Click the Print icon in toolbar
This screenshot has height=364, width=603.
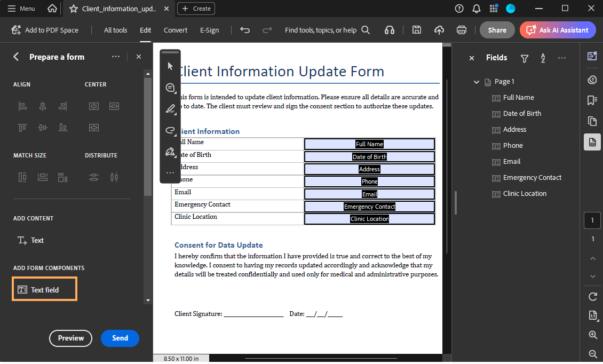[462, 30]
